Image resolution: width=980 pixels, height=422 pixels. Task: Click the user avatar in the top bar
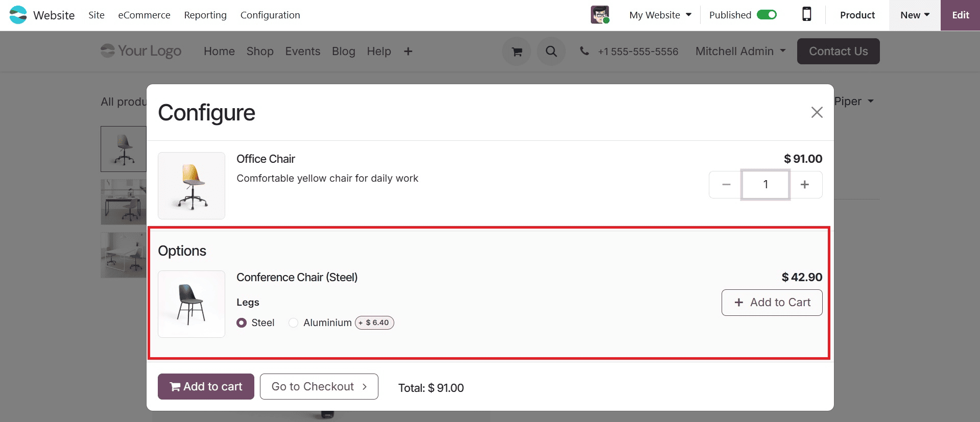pos(600,15)
